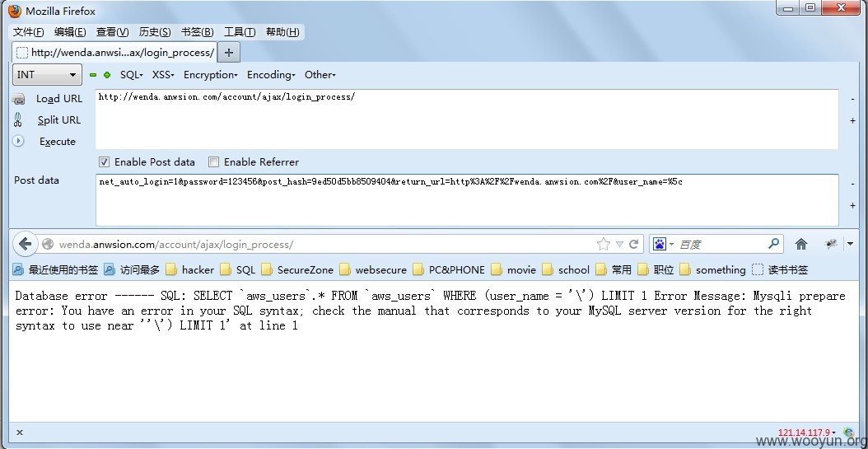Image resolution: width=868 pixels, height=449 pixels.
Task: Open 访问最多 bookmark
Action: pos(132,269)
